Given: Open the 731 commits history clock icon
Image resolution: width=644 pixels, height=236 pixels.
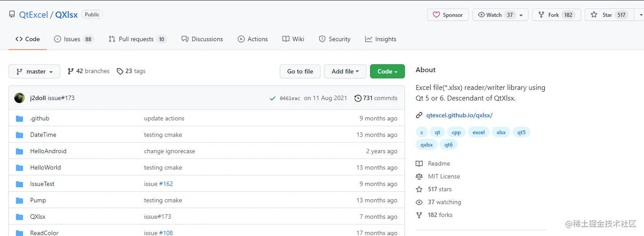Looking at the screenshot, I should click(358, 98).
